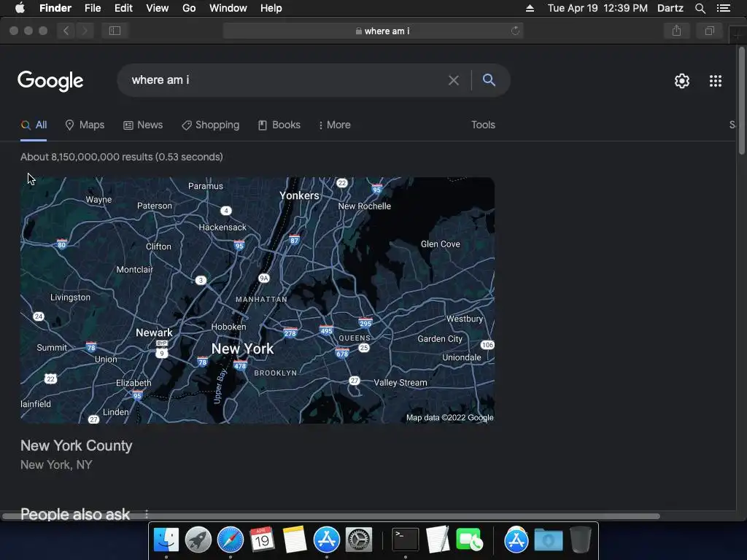Clear the search query with X
This screenshot has height=560, width=747.
click(454, 80)
